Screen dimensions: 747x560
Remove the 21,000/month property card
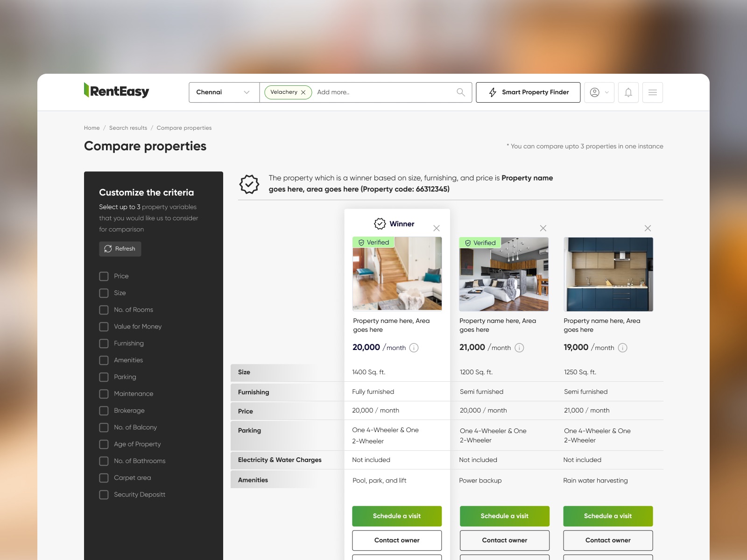[x=543, y=228]
